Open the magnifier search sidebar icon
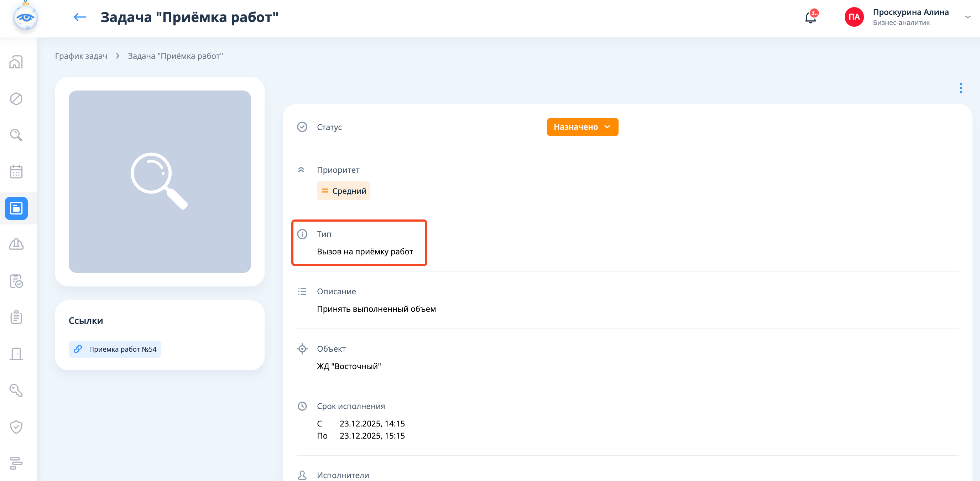 (16, 135)
